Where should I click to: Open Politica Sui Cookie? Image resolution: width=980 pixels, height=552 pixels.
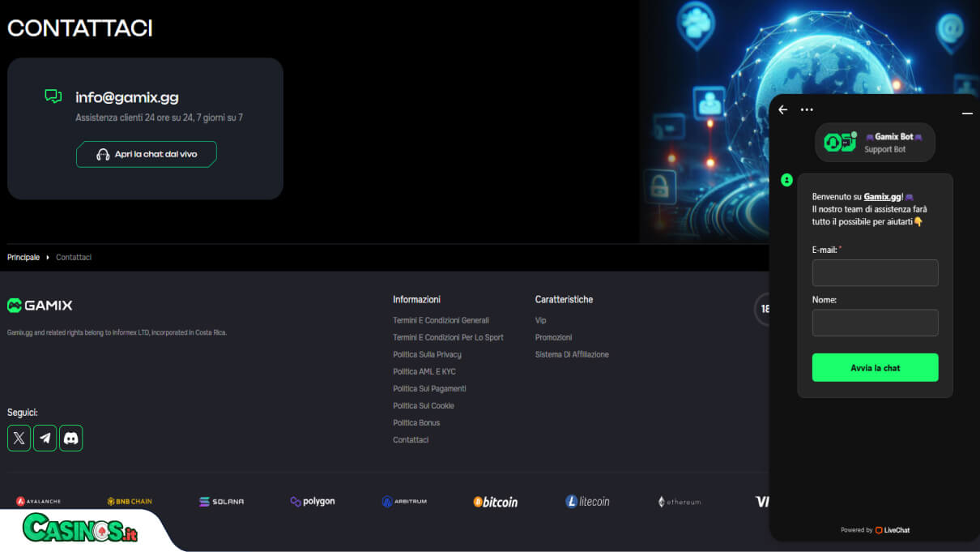[424, 405]
